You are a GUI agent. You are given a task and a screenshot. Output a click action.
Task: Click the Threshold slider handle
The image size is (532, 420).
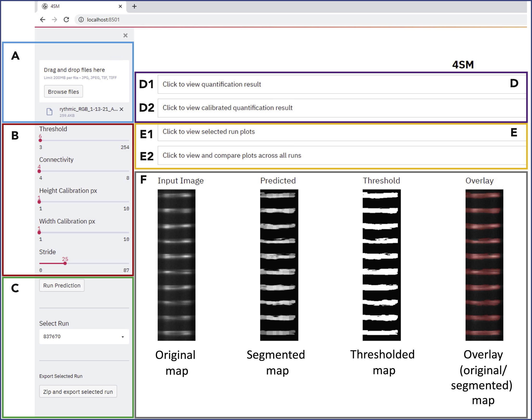(40, 140)
